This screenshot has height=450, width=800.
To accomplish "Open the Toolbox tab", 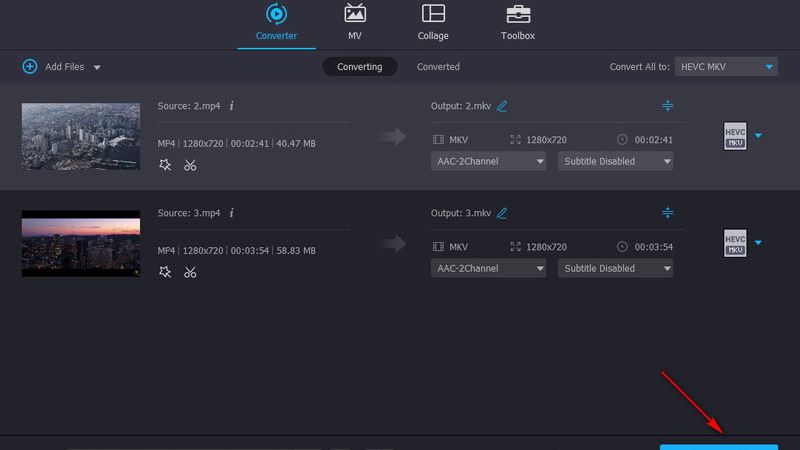I will (x=517, y=23).
